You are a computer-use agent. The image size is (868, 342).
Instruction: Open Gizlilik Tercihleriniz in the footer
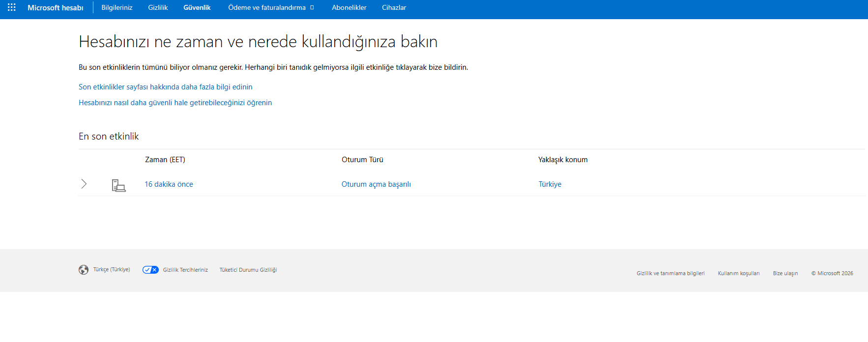click(x=185, y=270)
